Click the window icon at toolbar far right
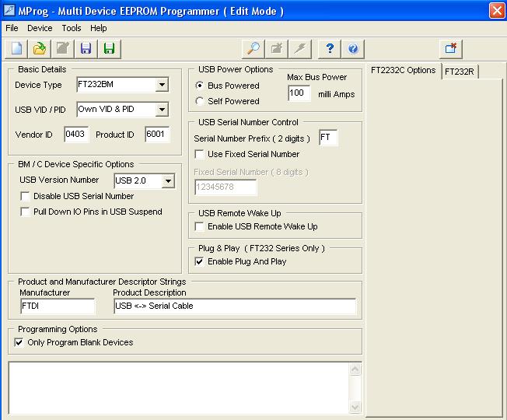Image resolution: width=507 pixels, height=420 pixels. coord(451,48)
